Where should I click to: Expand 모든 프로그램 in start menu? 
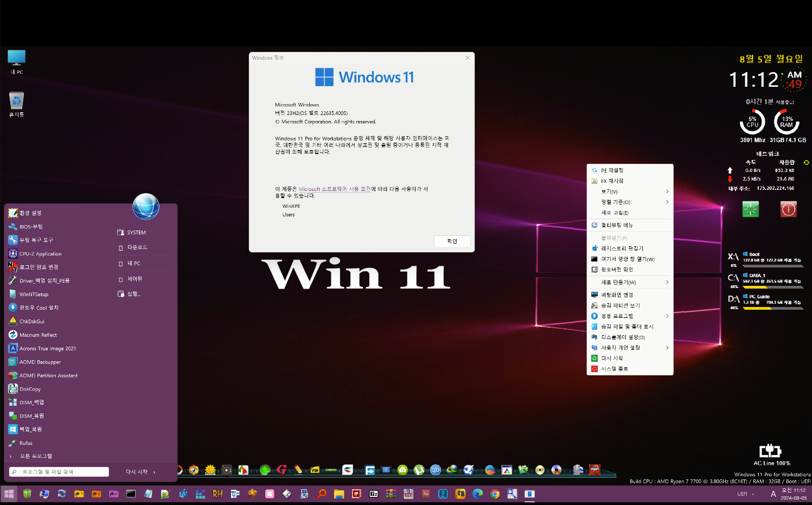click(x=36, y=456)
